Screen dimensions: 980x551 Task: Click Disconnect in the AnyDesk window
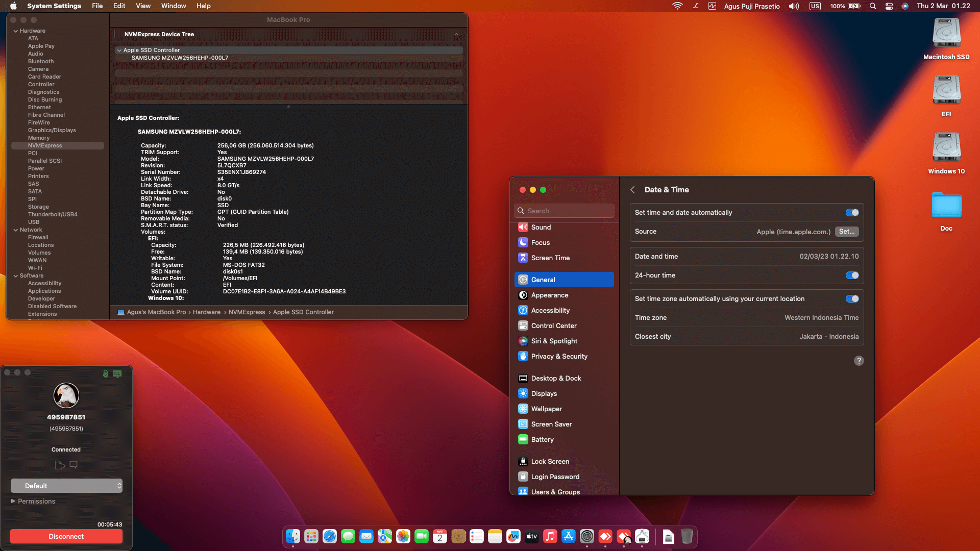point(66,536)
